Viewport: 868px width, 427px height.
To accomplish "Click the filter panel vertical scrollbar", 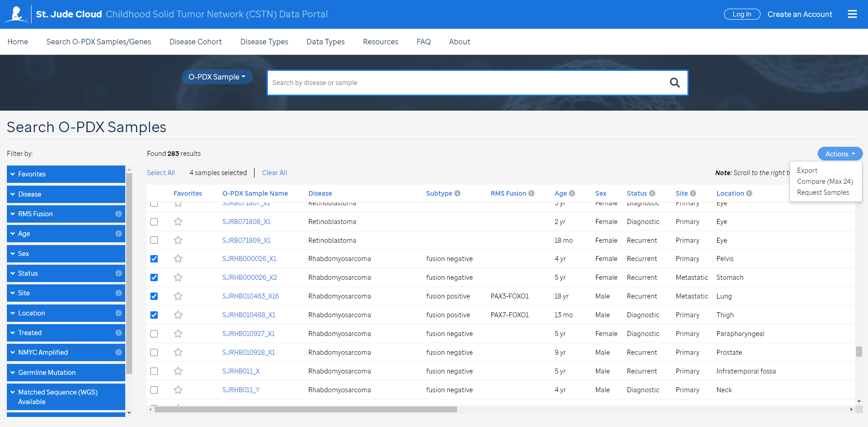I will tap(129, 273).
